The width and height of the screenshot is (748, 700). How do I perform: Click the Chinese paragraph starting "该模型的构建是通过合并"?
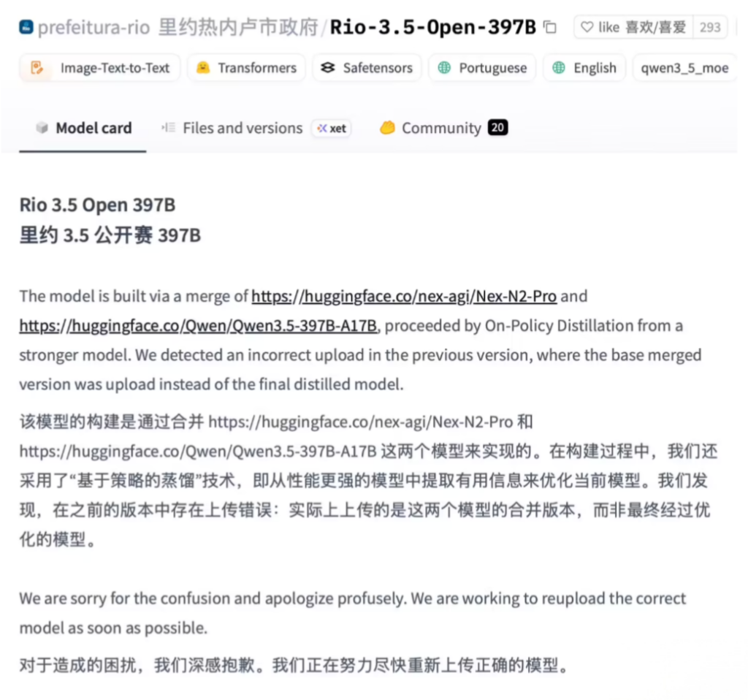click(368, 481)
